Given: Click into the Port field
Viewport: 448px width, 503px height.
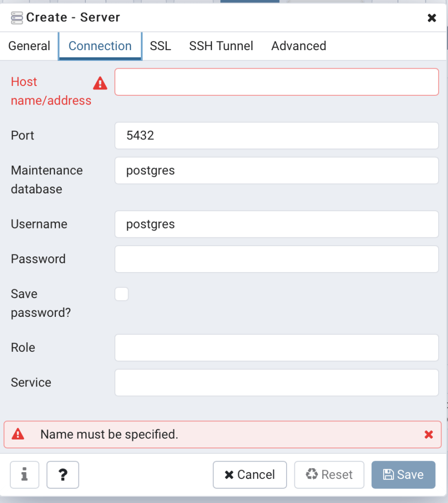Looking at the screenshot, I should pyautogui.click(x=276, y=136).
